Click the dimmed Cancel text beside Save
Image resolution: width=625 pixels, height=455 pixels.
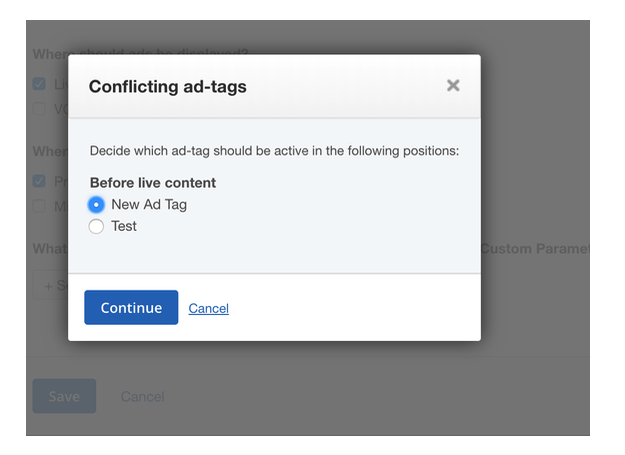(142, 396)
